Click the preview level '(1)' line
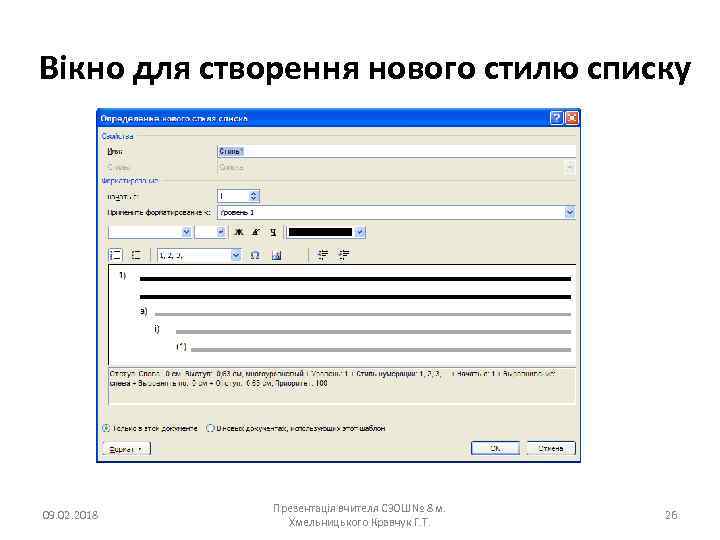Image resolution: width=720 pixels, height=540 pixels. [x=374, y=348]
